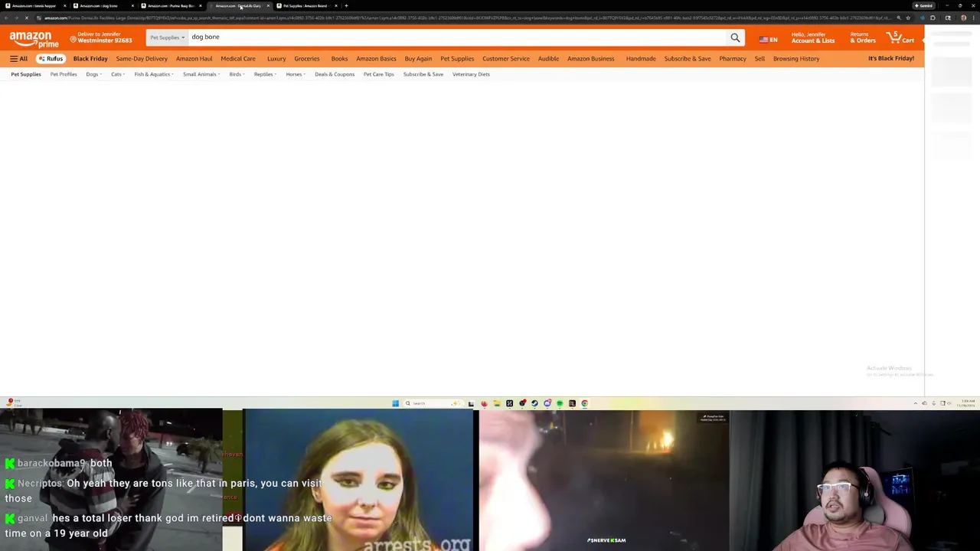Click the It's Black Friday! banner link

click(x=891, y=59)
